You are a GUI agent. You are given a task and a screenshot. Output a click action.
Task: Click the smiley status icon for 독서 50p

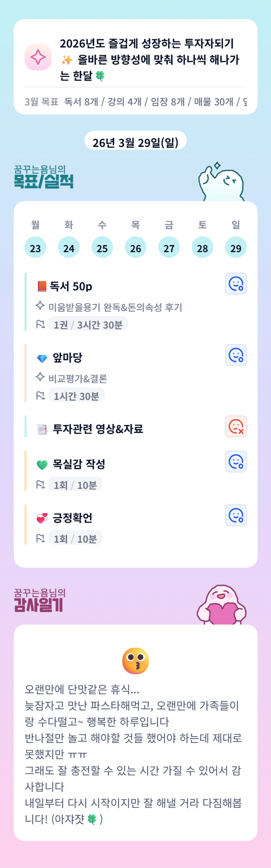(x=236, y=284)
